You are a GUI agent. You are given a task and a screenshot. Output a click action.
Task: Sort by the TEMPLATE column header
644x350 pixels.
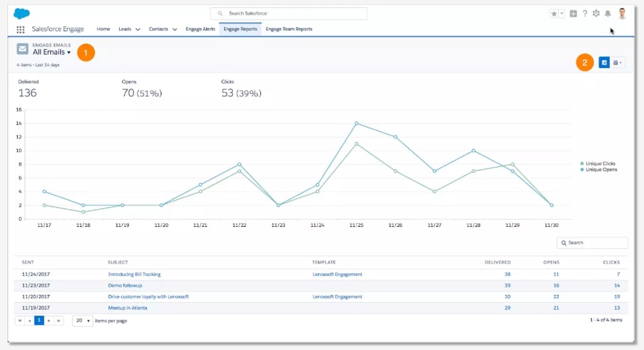point(324,262)
